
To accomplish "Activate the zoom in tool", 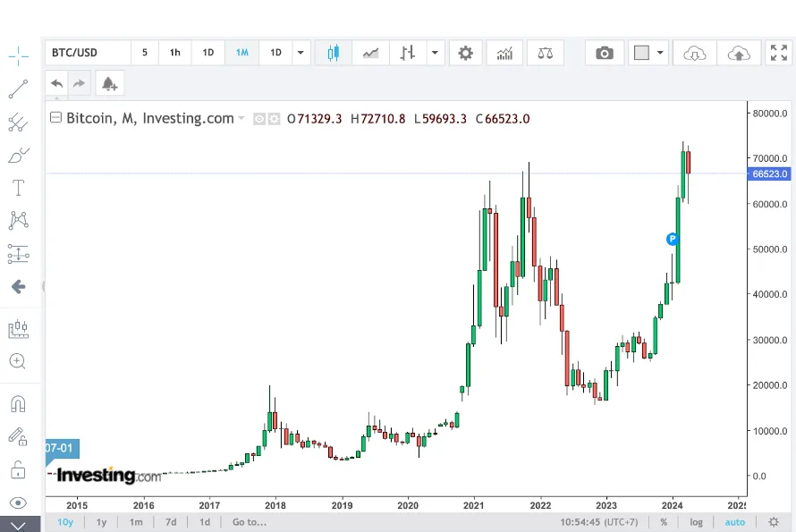I will tap(17, 361).
